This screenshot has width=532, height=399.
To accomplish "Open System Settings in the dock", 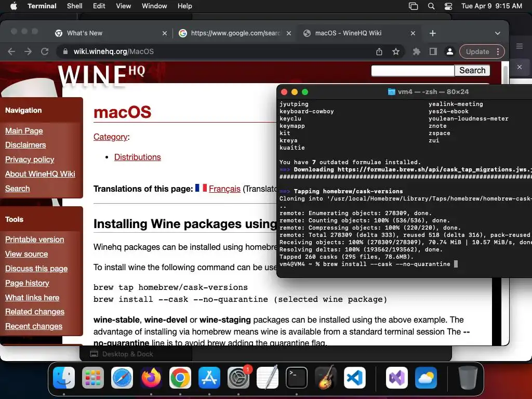I will [238, 378].
